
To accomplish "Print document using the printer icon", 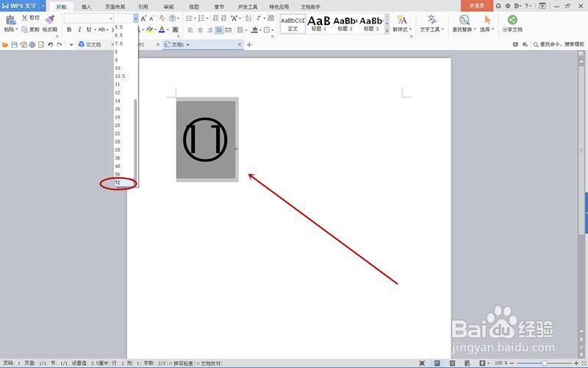I will pyautogui.click(x=32, y=45).
